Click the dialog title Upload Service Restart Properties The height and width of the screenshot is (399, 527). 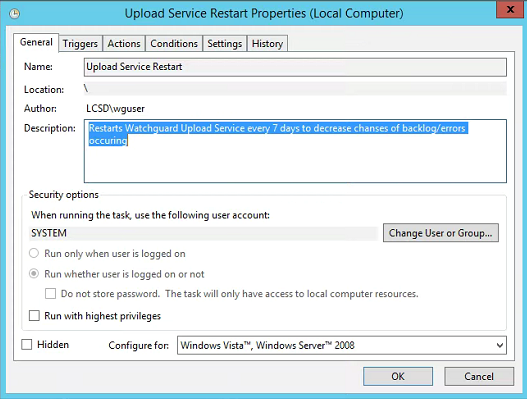pyautogui.click(x=264, y=13)
